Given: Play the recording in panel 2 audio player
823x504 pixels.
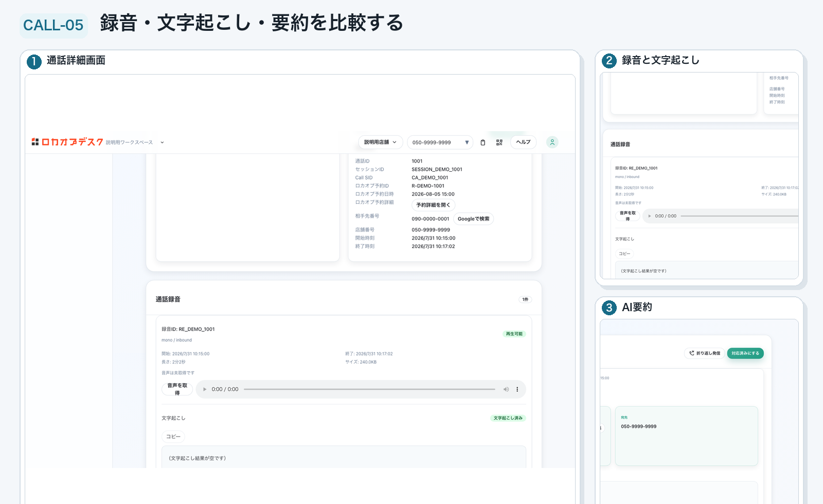Looking at the screenshot, I should pyautogui.click(x=650, y=216).
